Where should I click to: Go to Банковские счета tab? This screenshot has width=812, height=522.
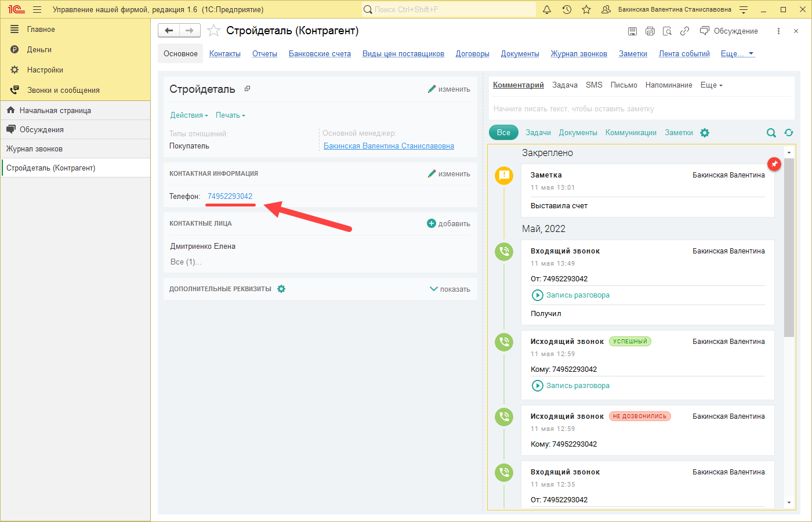[x=320, y=54]
